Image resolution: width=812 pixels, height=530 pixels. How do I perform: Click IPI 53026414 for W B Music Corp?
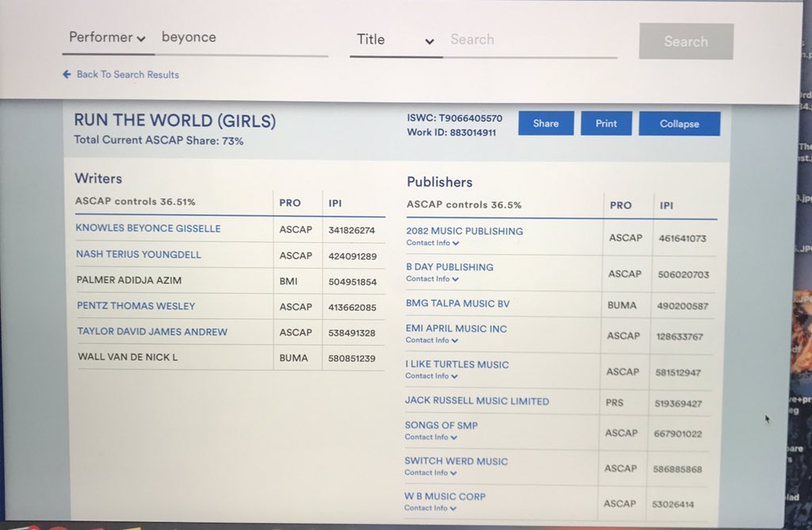click(x=672, y=504)
